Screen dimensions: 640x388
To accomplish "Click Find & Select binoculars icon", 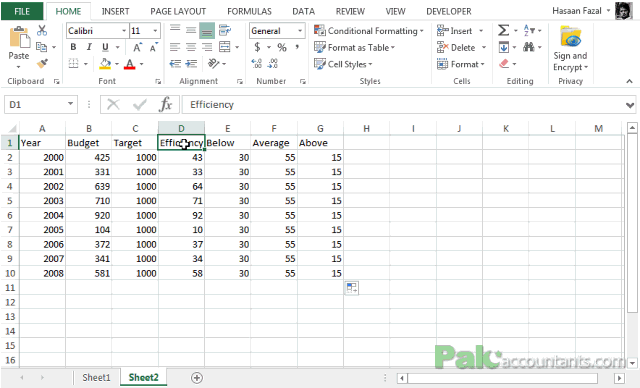I will pyautogui.click(x=529, y=47).
